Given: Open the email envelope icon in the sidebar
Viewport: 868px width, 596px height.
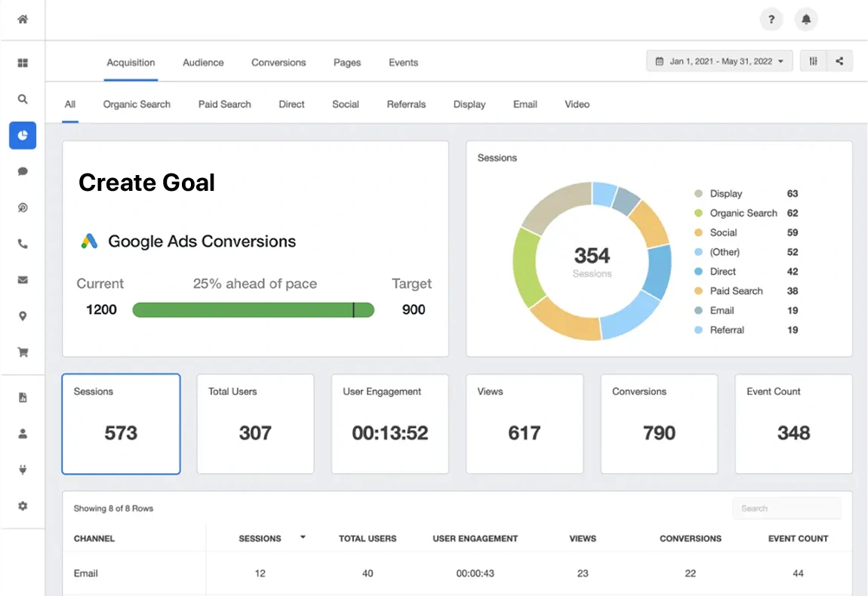Looking at the screenshot, I should (x=23, y=279).
